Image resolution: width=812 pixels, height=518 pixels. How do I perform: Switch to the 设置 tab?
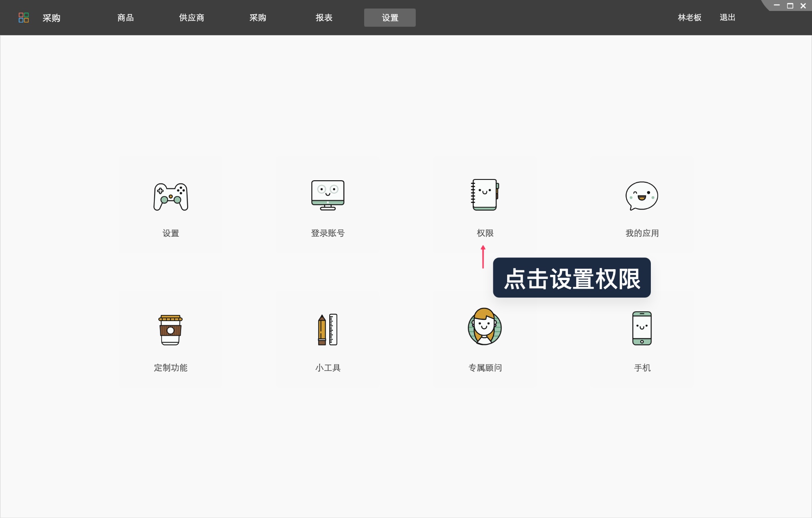click(x=390, y=17)
